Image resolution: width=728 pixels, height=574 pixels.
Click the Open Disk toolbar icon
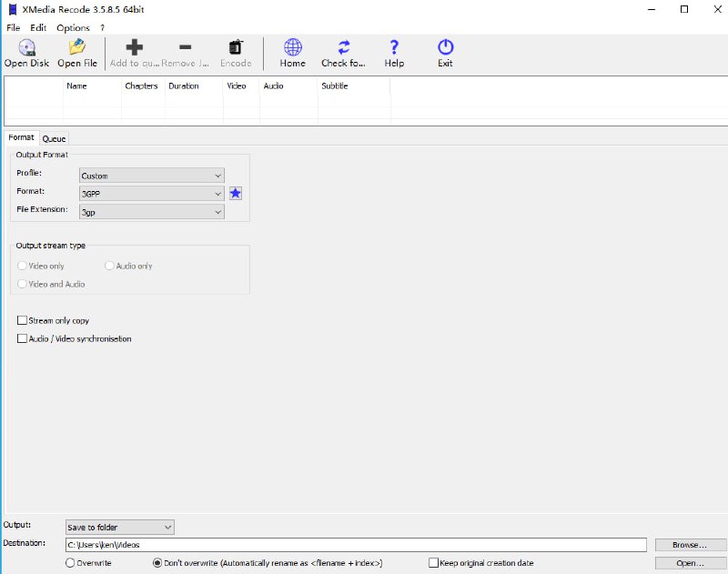point(27,47)
